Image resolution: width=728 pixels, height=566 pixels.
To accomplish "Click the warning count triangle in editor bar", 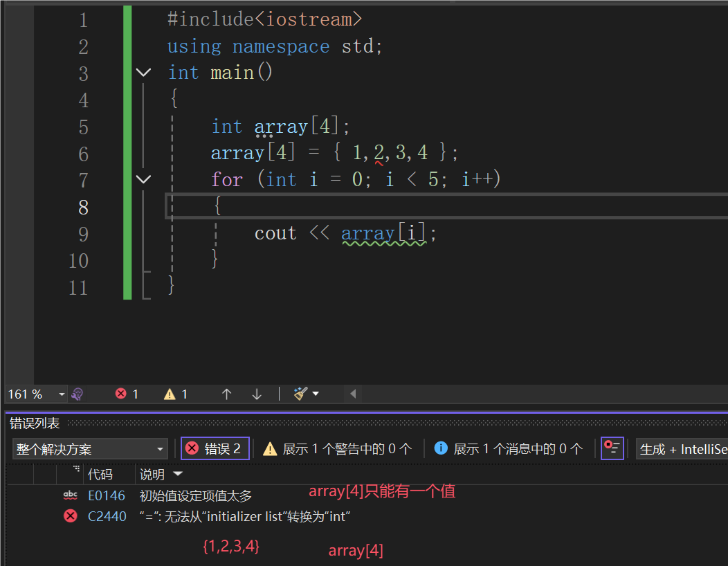I will click(x=170, y=394).
